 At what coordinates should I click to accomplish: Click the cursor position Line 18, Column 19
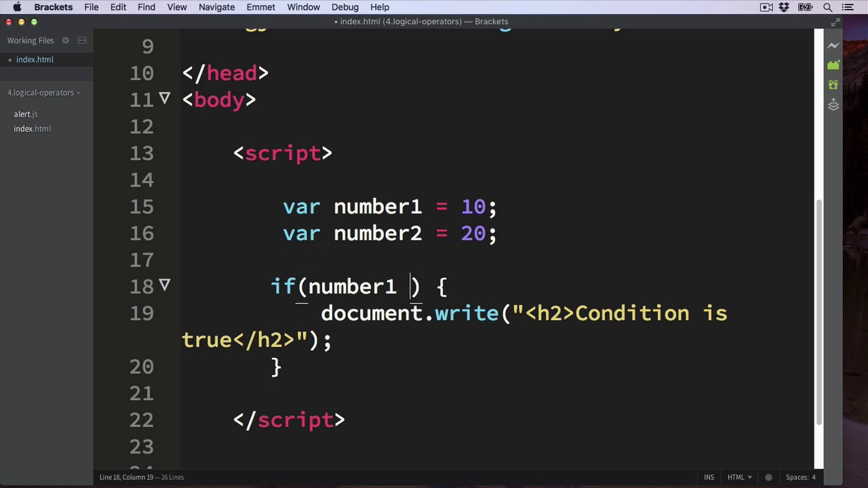(x=126, y=477)
